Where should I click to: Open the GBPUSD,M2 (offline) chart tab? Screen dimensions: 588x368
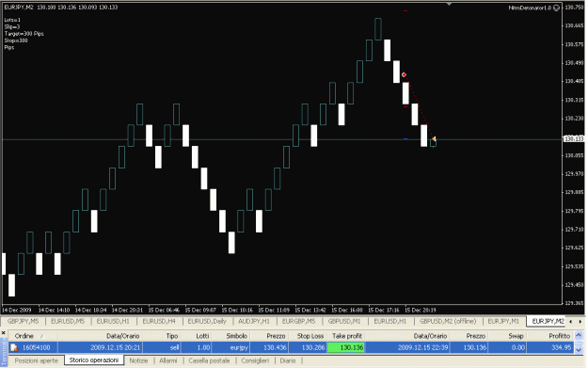[x=448, y=321]
